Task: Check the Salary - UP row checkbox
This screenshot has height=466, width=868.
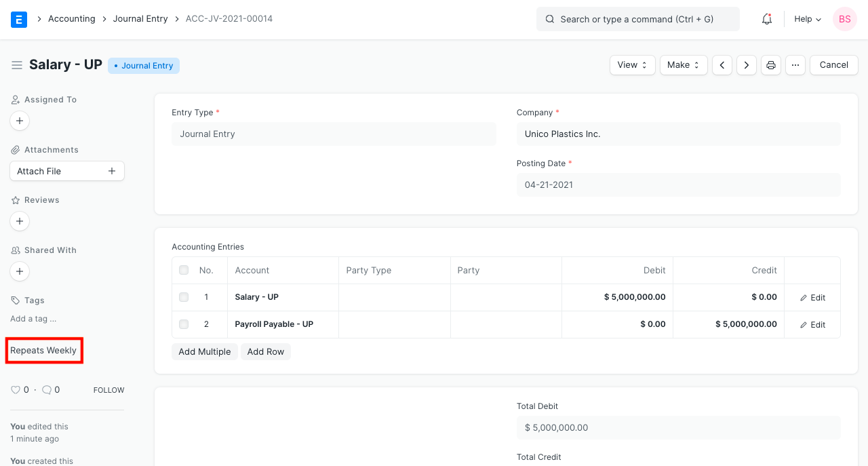Action: coord(184,297)
